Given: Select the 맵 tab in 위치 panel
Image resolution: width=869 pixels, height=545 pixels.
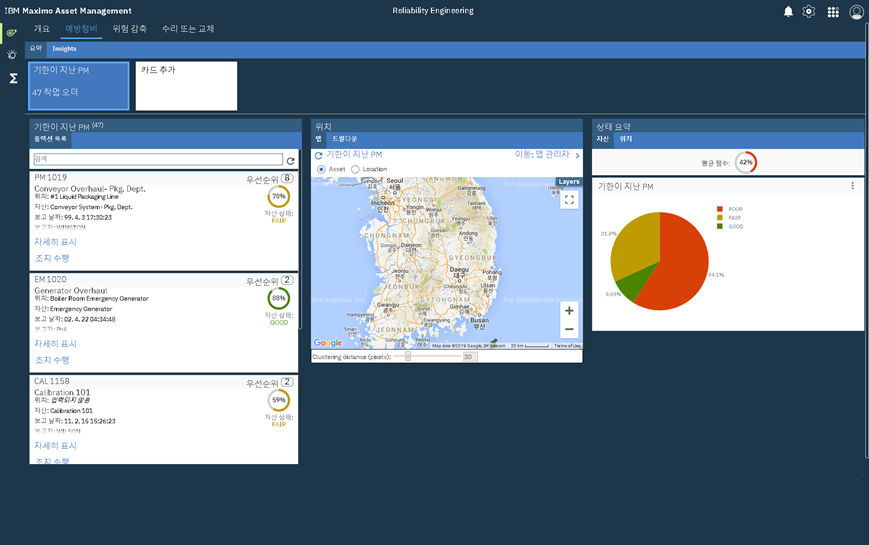Looking at the screenshot, I should pos(318,139).
